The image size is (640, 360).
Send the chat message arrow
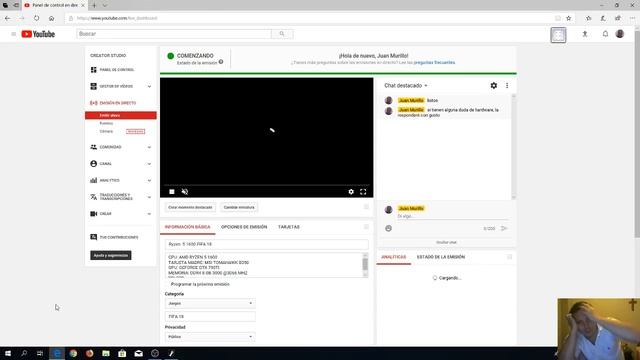click(504, 229)
